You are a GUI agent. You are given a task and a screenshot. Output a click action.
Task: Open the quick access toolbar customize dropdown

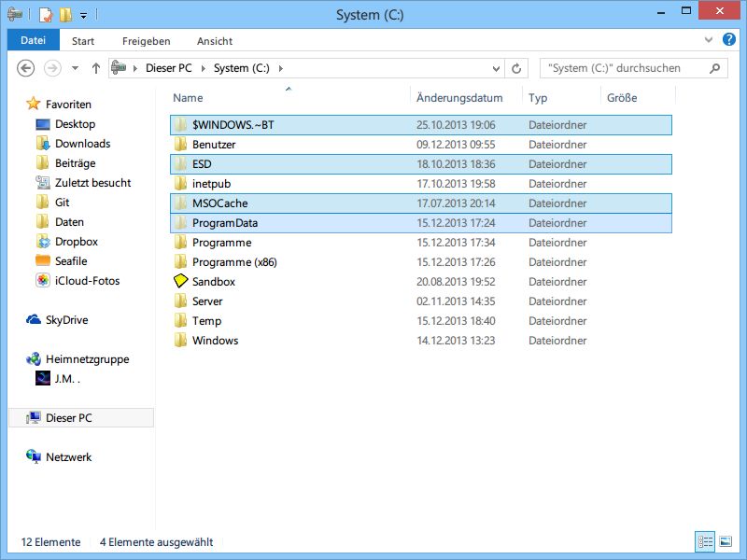tap(83, 16)
